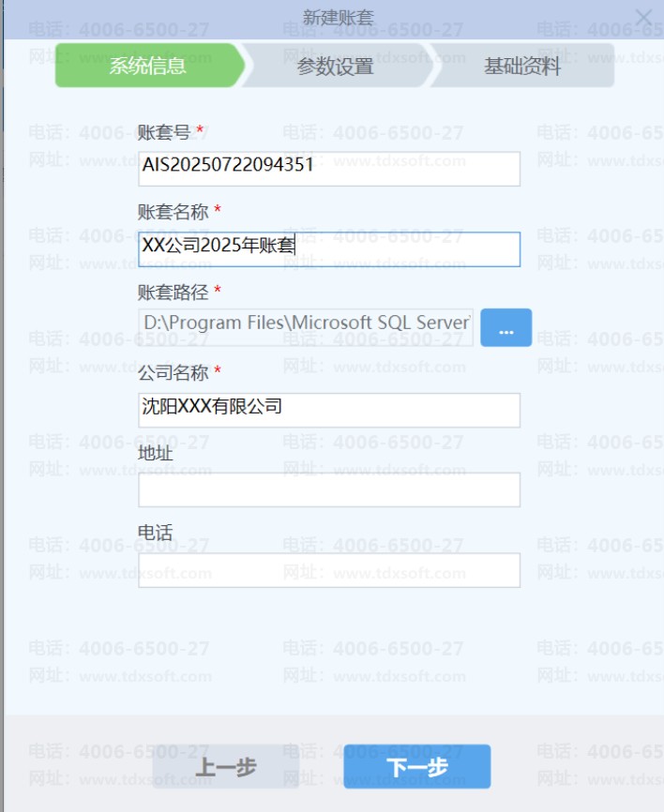Click the 地址 label

point(155,453)
